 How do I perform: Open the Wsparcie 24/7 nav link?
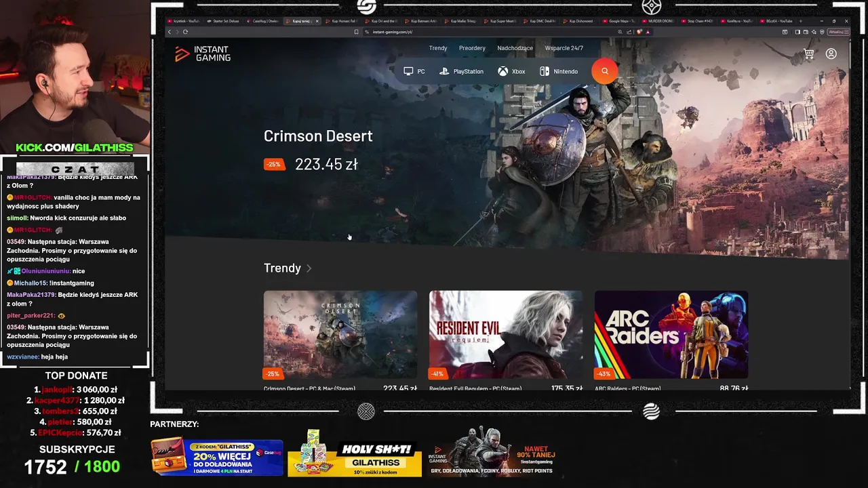564,48
